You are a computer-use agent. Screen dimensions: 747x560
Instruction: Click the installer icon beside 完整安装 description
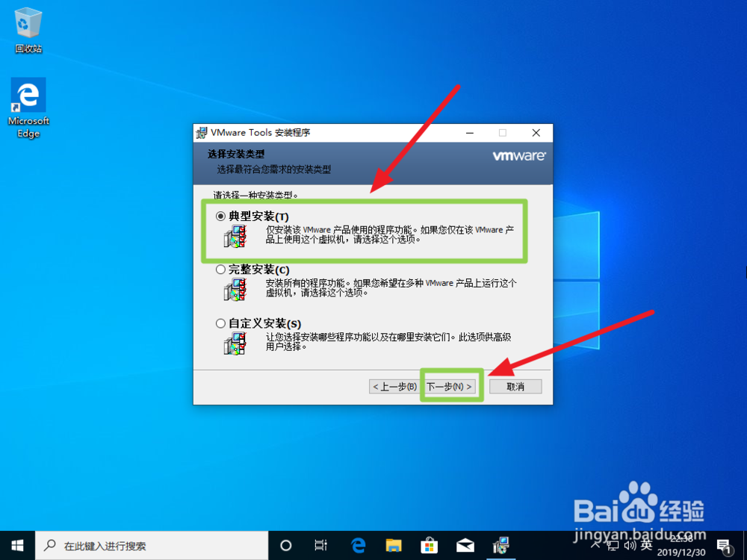pyautogui.click(x=235, y=290)
